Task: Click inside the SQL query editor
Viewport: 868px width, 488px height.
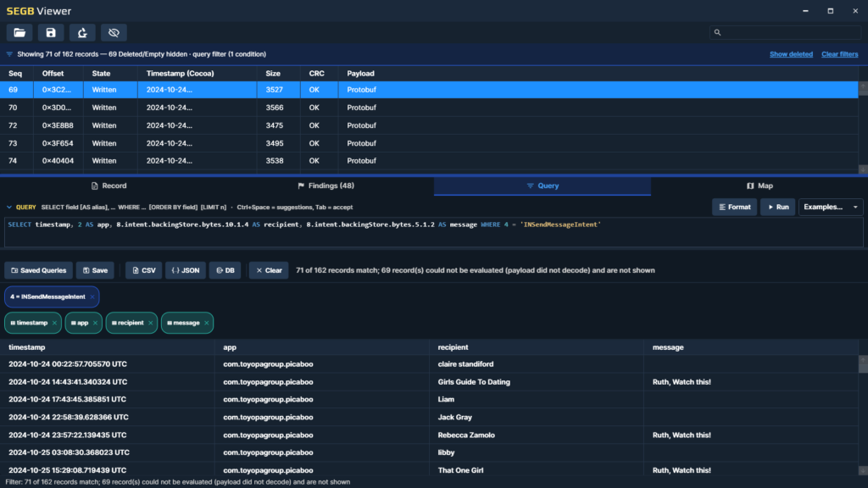Action: [x=433, y=232]
